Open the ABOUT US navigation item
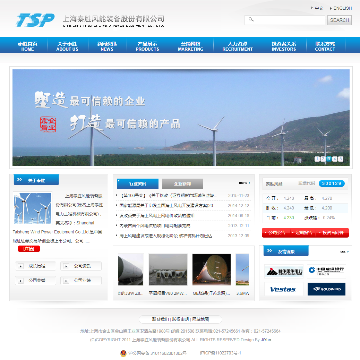The width and height of the screenshot is (360, 360). [x=67, y=46]
